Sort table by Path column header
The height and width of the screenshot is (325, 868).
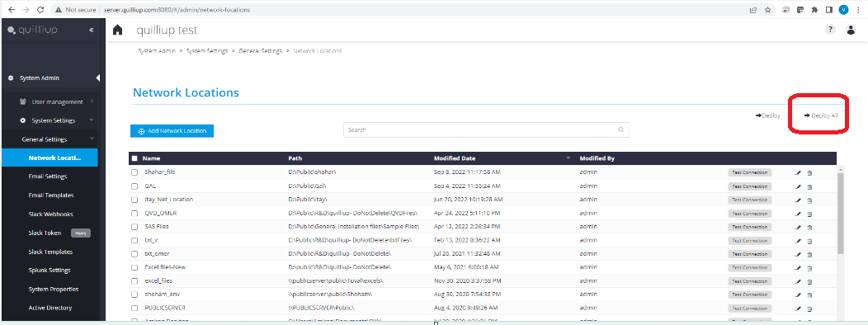(x=295, y=158)
